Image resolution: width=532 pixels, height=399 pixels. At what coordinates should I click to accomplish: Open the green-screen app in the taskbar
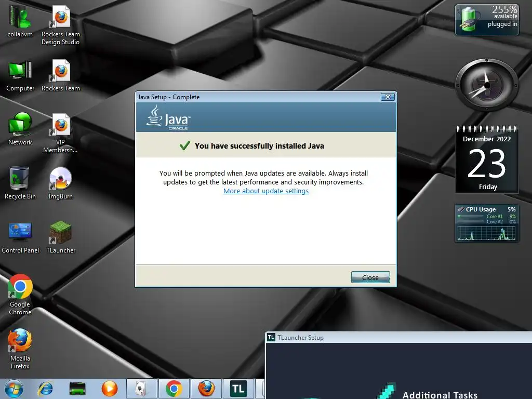(x=77, y=389)
